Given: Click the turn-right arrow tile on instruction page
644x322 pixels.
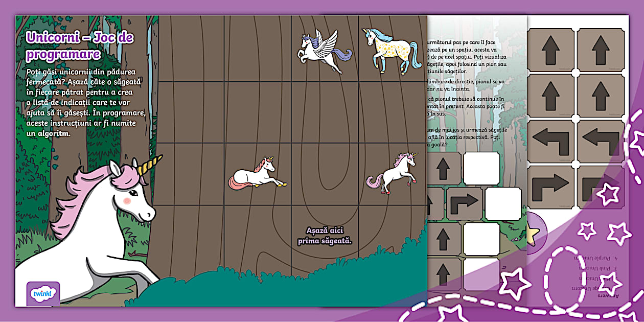Looking at the screenshot, I should tap(464, 203).
